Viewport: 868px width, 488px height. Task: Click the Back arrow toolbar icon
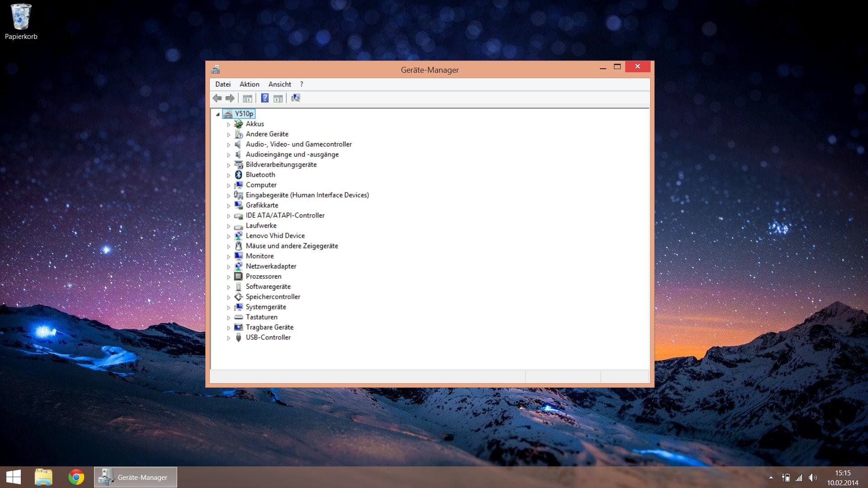217,98
